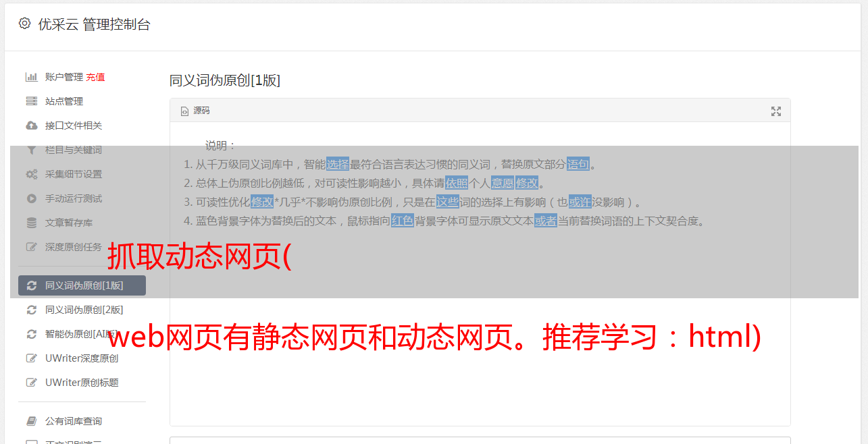Click the book icon beside 公有词库查询

pyautogui.click(x=31, y=421)
